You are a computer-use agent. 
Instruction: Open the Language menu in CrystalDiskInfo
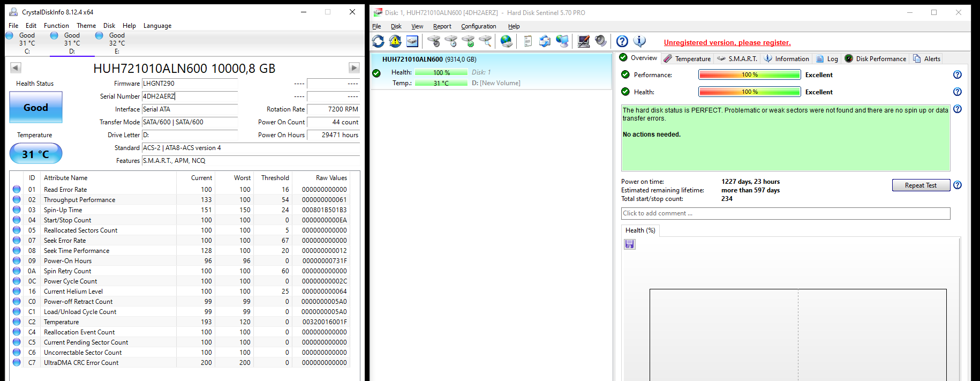point(157,26)
